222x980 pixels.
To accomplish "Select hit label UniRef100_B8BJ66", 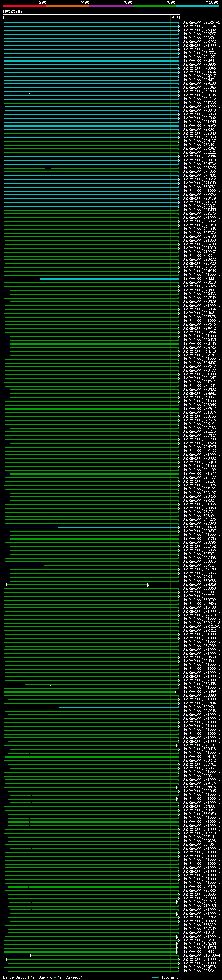I will [199, 416].
